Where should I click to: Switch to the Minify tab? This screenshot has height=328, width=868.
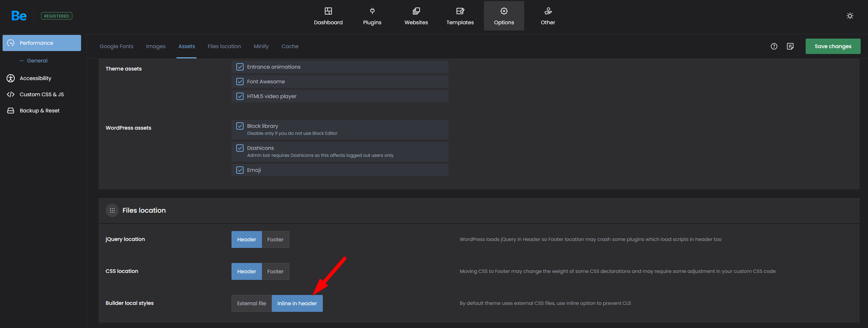click(x=261, y=46)
